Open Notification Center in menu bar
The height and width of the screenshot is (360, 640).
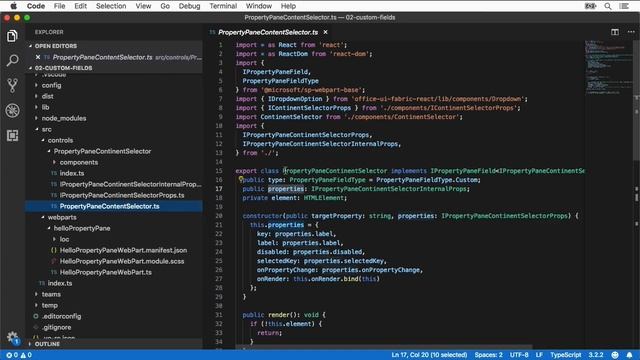[624, 6]
